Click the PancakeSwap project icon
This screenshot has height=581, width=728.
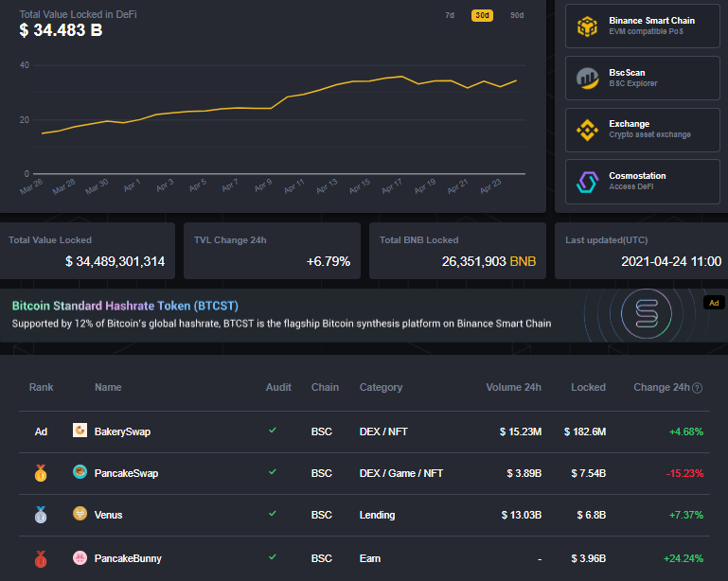[80, 473]
